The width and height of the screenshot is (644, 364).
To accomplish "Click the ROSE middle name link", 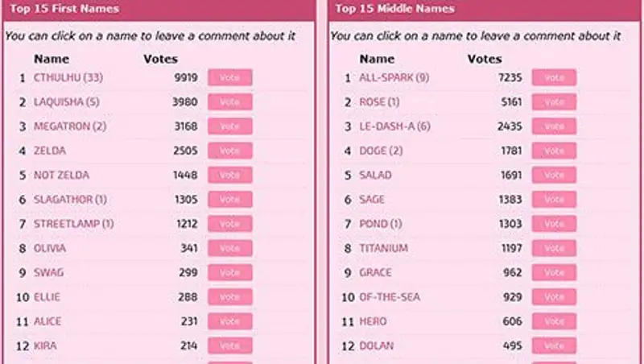I will click(x=379, y=102).
